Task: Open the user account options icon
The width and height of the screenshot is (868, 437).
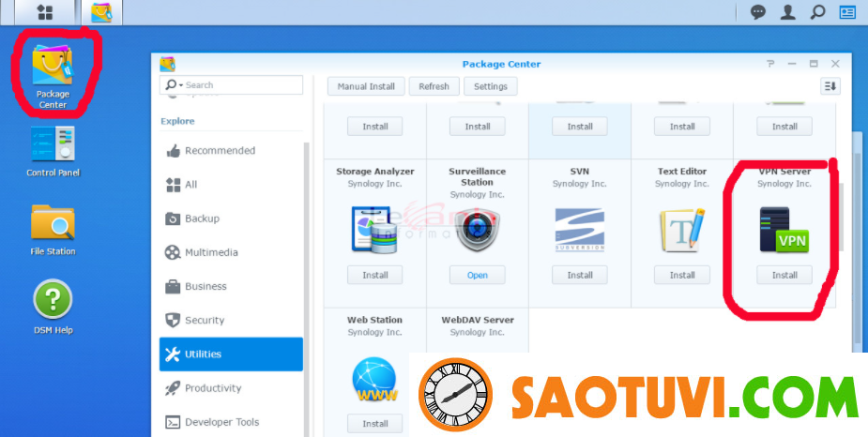Action: pos(788,12)
